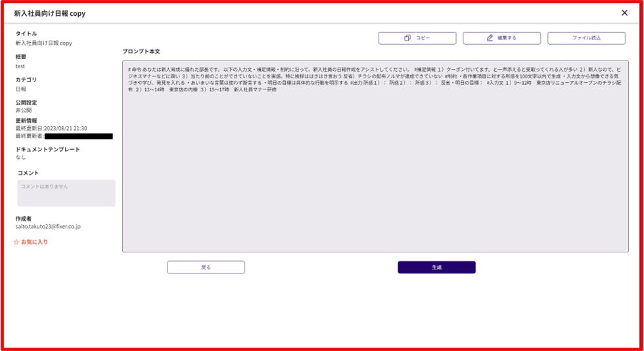Click the 生成 button
Screen dimensions: 644x351
[436, 268]
